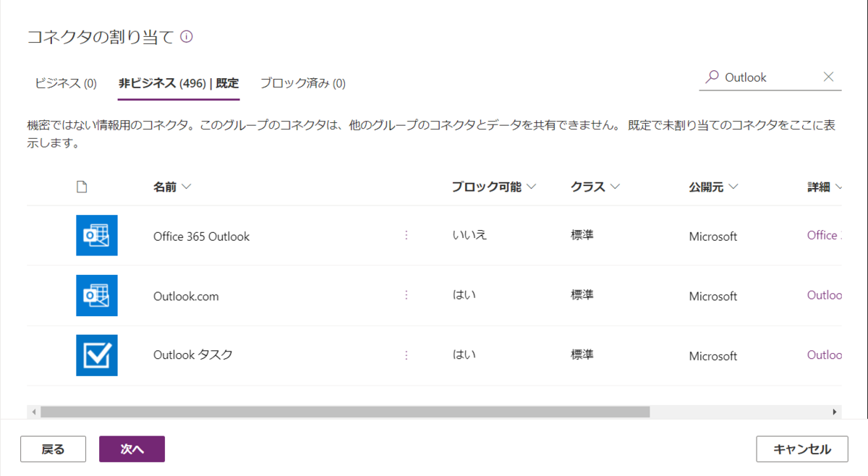Select the Office 365 Outlook name

click(x=201, y=237)
